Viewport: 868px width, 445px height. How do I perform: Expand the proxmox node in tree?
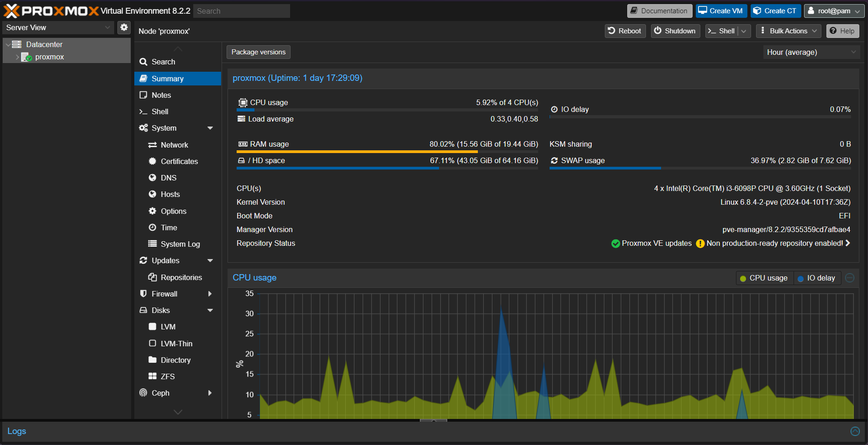[17, 57]
